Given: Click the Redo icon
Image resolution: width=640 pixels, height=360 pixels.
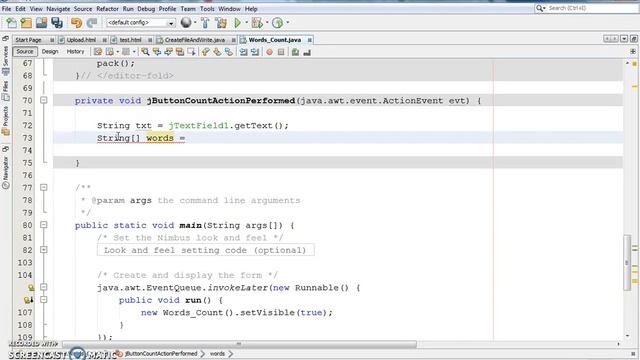Looking at the screenshot, I should pyautogui.click(x=92, y=23).
